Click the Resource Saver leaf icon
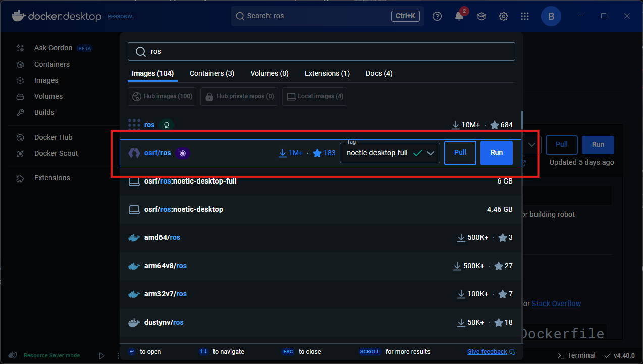This screenshot has height=364, width=643. coord(13,355)
